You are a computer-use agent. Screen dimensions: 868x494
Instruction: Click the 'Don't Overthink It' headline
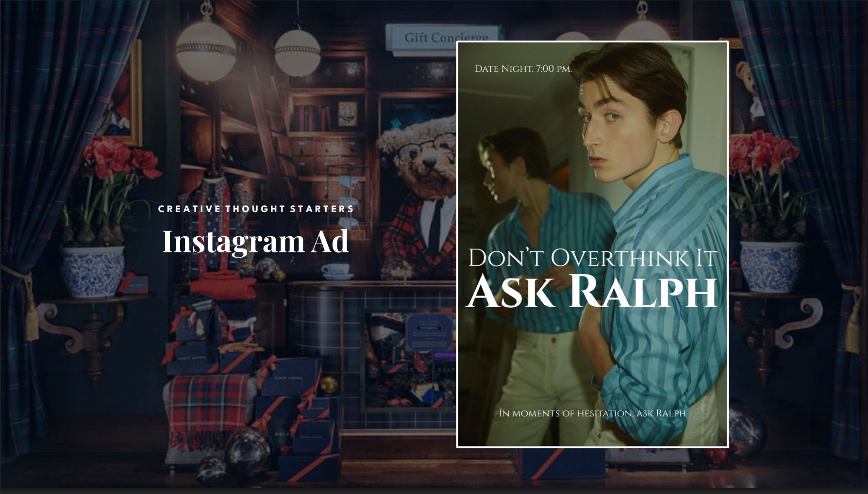coord(592,258)
